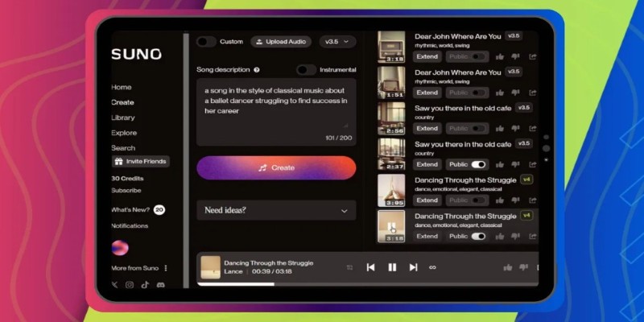Thumbs down the Dear John 1:51 track
This screenshot has height=322, width=644.
[515, 93]
